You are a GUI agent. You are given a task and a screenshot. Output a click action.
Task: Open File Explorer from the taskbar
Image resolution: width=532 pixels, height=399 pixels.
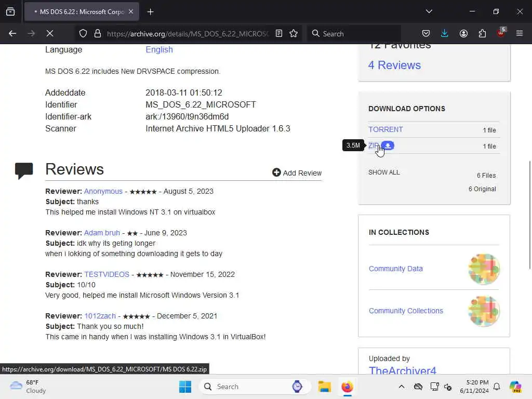tap(324, 387)
